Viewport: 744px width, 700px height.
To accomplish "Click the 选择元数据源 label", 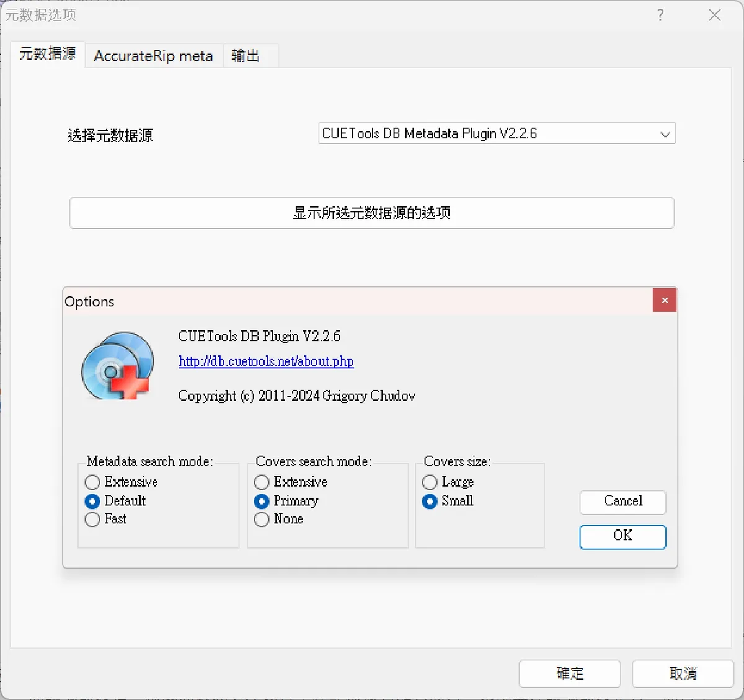I will [110, 135].
